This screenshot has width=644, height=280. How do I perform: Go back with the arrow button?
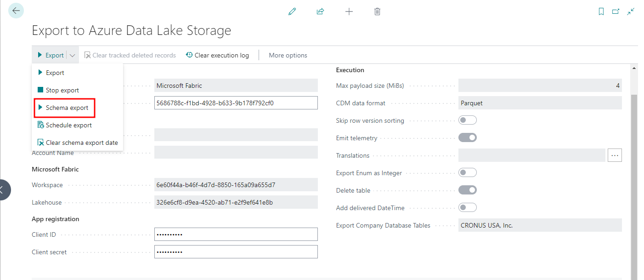[16, 11]
